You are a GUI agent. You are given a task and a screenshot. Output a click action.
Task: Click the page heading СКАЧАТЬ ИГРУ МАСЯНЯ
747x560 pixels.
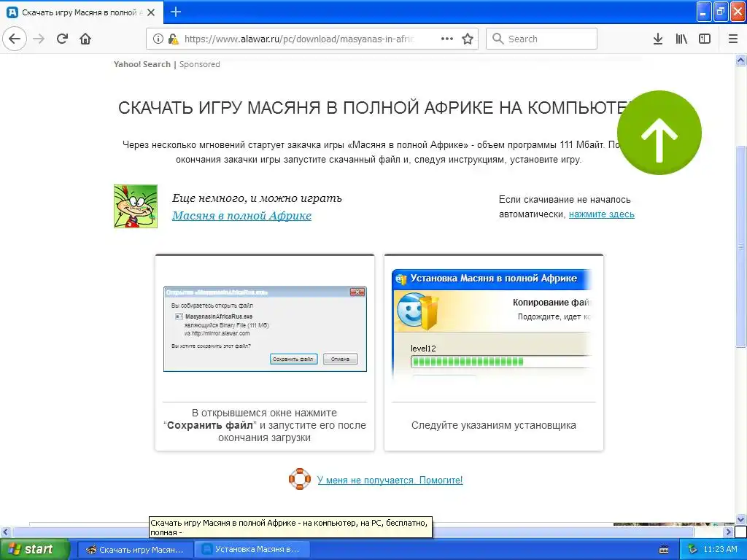pos(371,108)
